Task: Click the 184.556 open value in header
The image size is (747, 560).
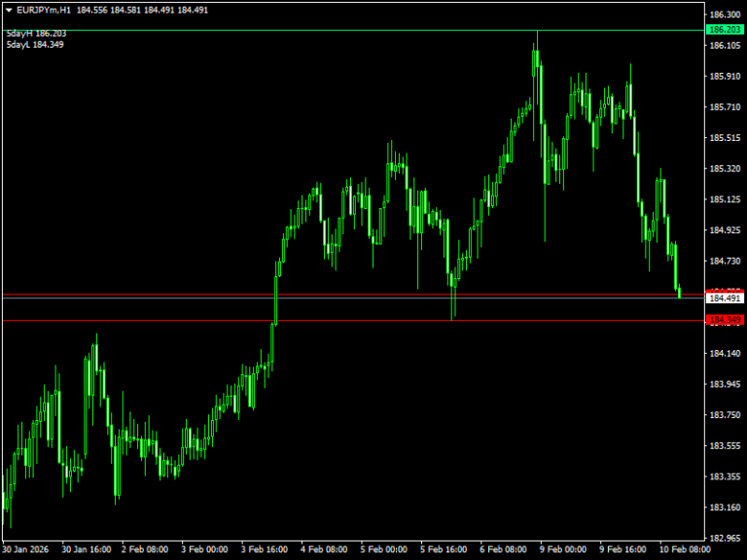Action: tap(92, 10)
